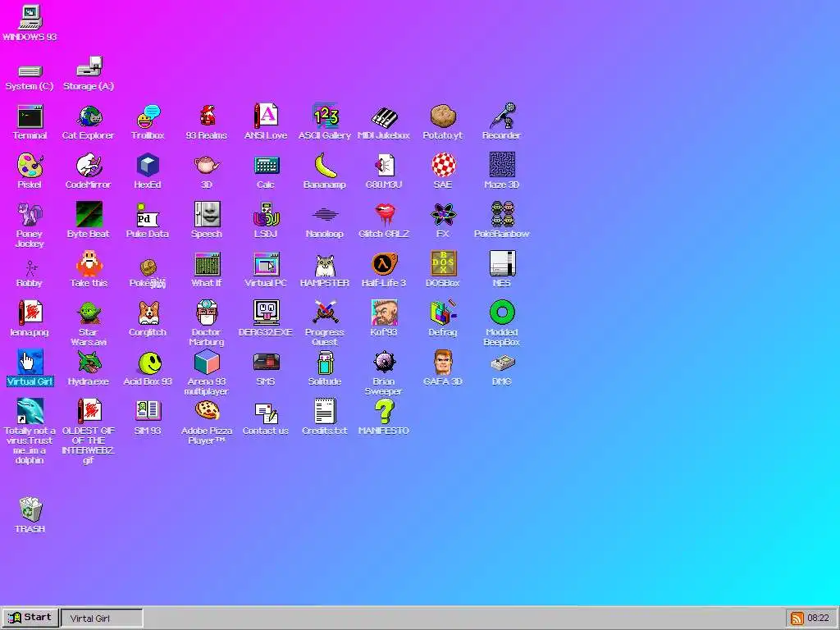The image size is (840, 630).
Task: Open lenna.png image file
Action: [30, 314]
